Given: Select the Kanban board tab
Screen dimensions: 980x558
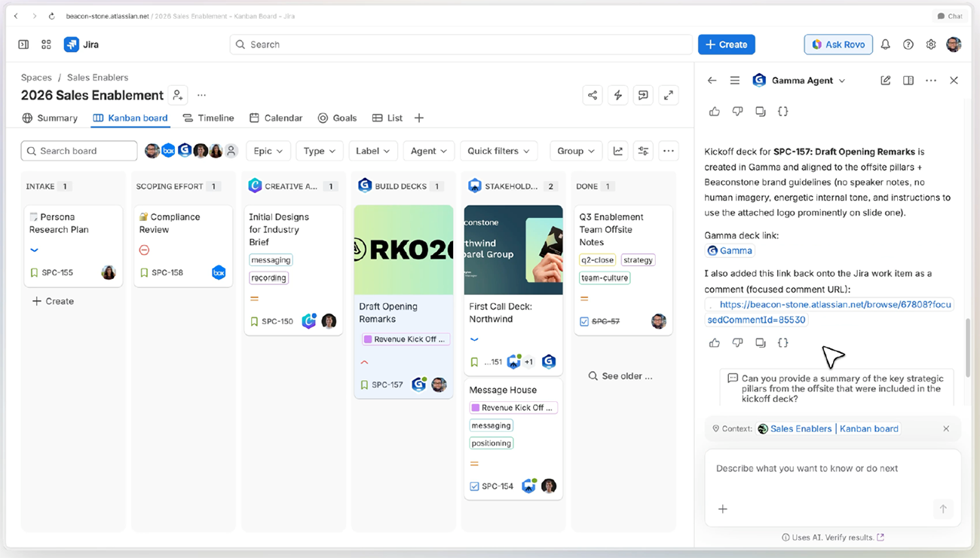Looking at the screenshot, I should click(x=130, y=118).
